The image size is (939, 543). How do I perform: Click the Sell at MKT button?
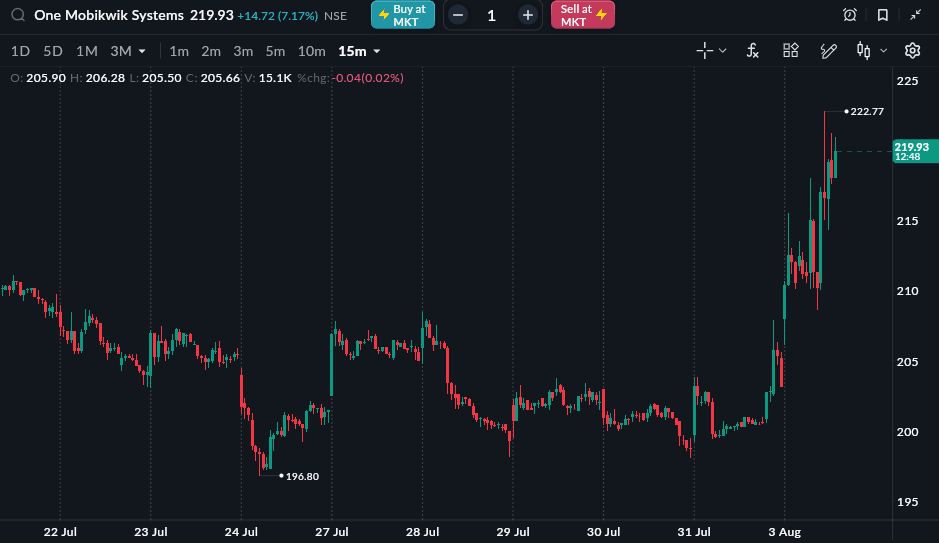pyautogui.click(x=583, y=15)
